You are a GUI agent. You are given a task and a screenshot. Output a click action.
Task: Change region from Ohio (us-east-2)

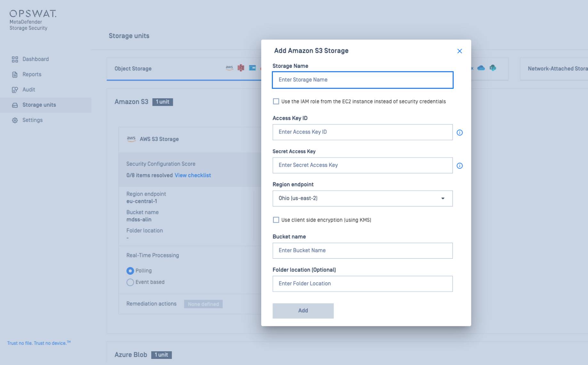362,198
